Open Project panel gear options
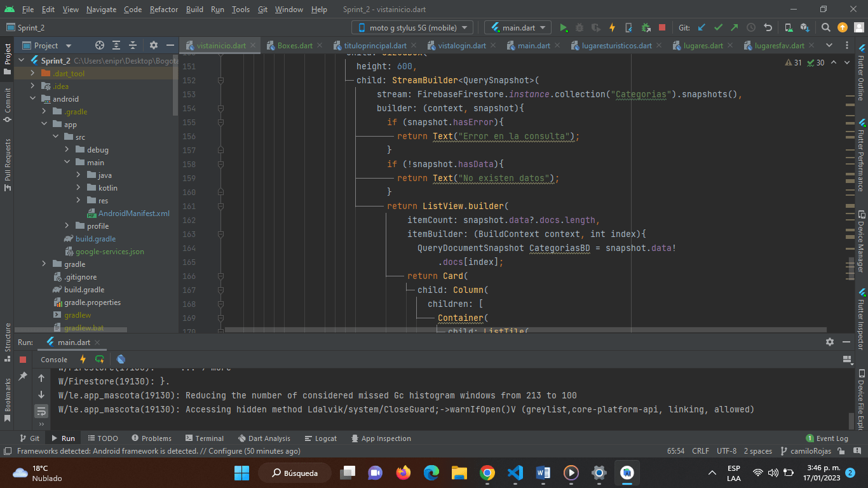 point(153,45)
